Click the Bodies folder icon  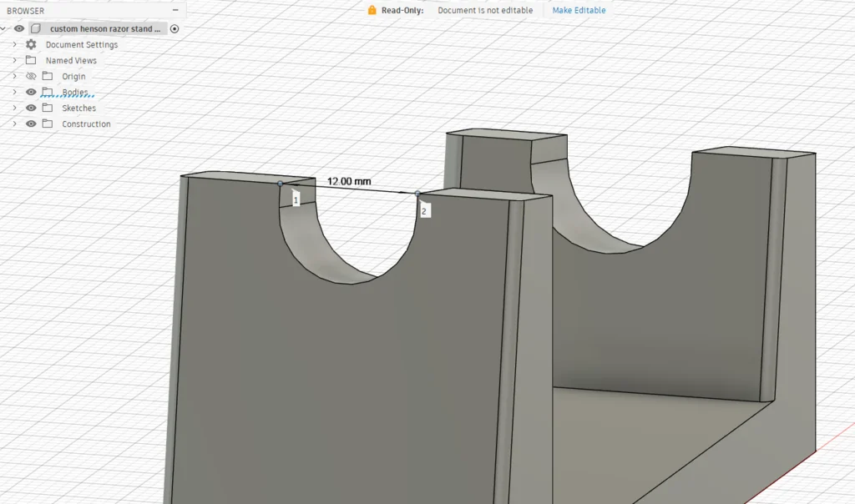click(x=47, y=92)
